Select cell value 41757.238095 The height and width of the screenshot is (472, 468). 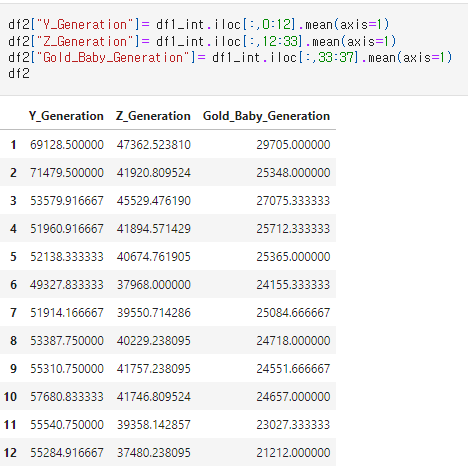tap(154, 369)
